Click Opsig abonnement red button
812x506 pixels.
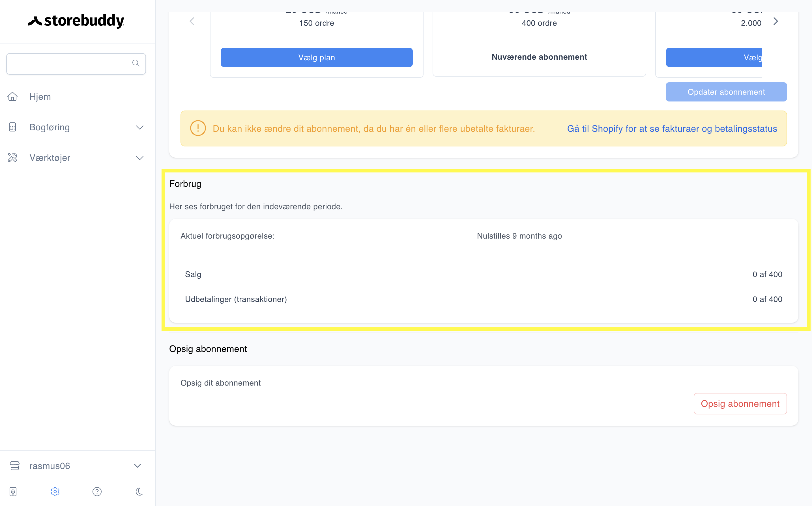click(740, 404)
